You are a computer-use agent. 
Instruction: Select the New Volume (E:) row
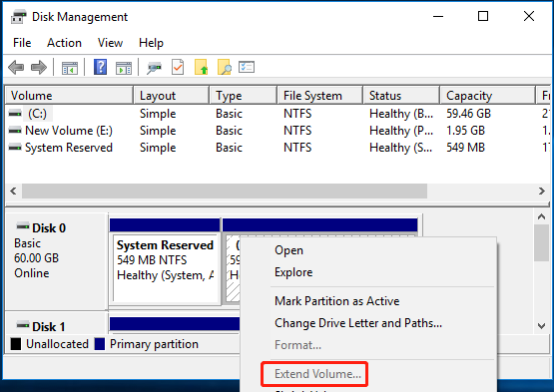click(277, 131)
